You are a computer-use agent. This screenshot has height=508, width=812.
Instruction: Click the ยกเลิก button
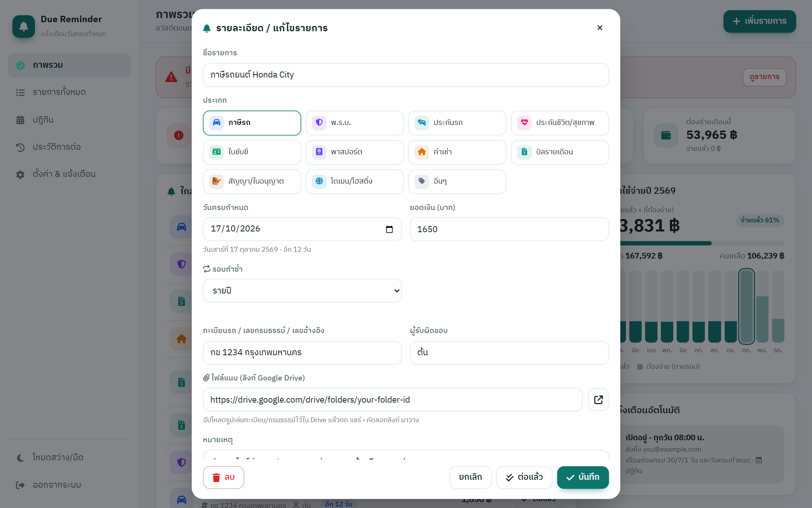[470, 478]
